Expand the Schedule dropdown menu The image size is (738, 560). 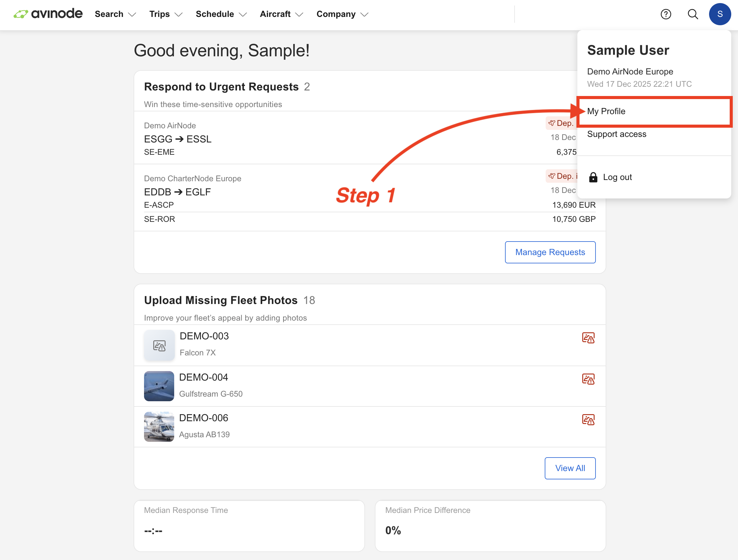tap(221, 14)
